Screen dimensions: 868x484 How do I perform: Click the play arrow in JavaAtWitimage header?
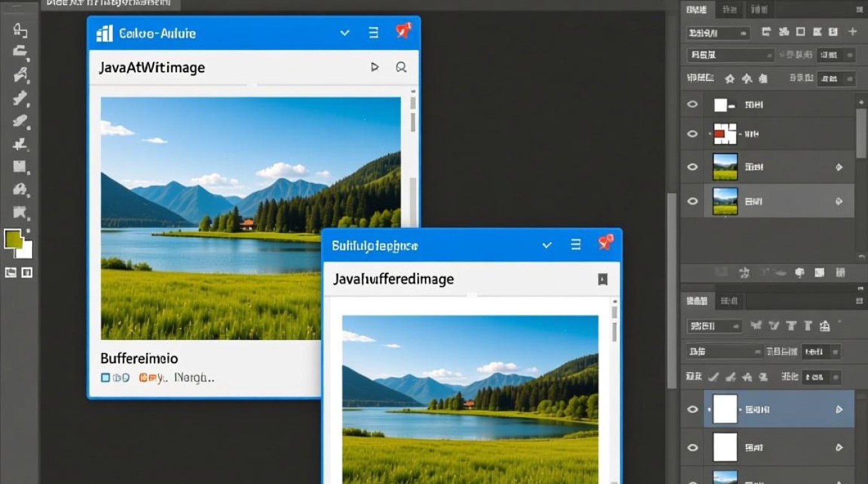tap(375, 67)
